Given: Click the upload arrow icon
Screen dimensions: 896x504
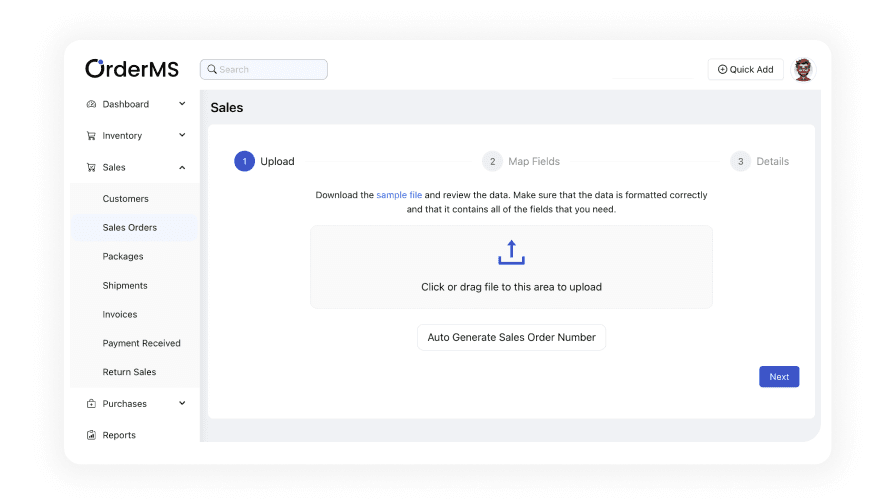Looking at the screenshot, I should 511,252.
